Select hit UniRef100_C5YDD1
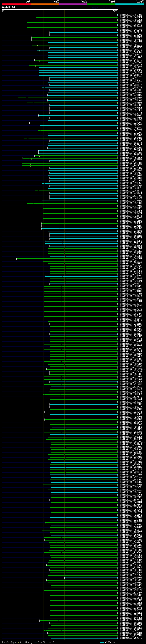This screenshot has height=644, width=146. tap(131, 203)
